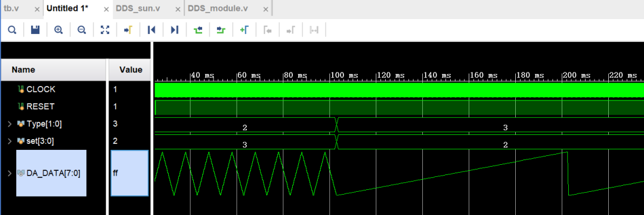
Task: Save the waveform configuration
Action: (35, 30)
